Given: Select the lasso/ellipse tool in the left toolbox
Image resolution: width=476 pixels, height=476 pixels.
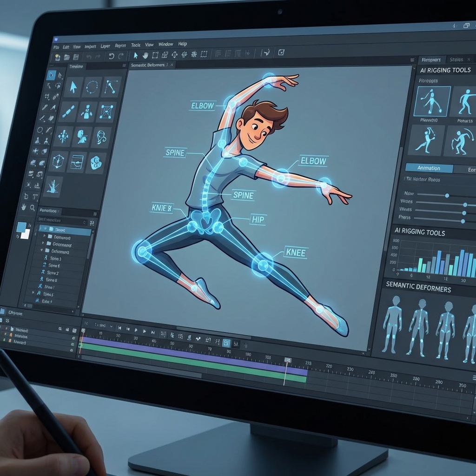Looking at the screenshot, I should tap(92, 86).
